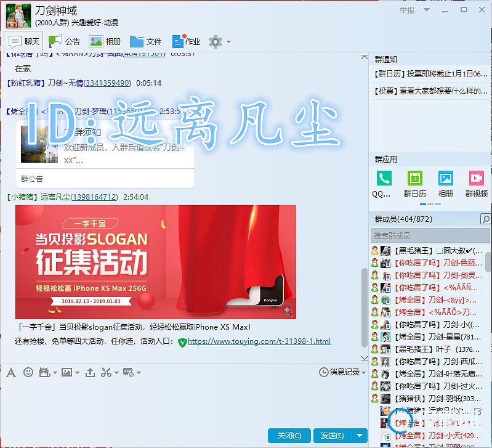Open the touying.com activity link

point(259,341)
